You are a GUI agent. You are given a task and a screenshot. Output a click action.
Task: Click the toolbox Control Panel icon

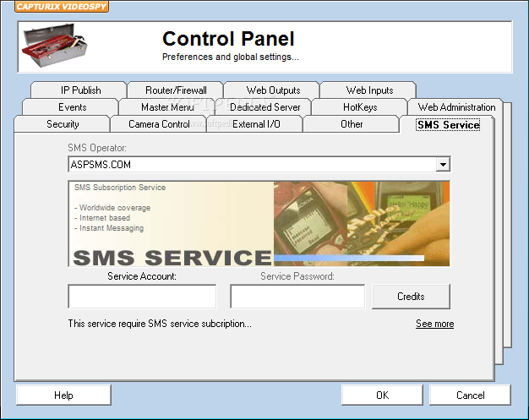tap(55, 45)
